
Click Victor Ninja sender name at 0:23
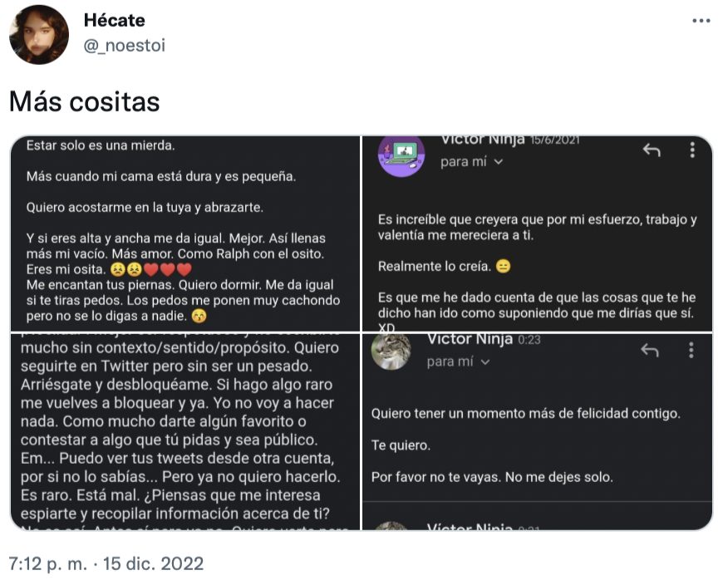click(x=470, y=339)
